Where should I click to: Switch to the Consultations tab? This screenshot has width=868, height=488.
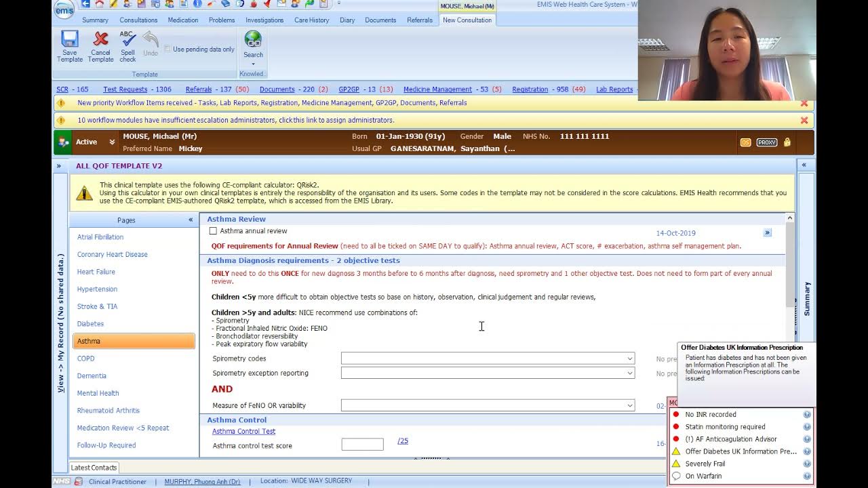pos(138,20)
